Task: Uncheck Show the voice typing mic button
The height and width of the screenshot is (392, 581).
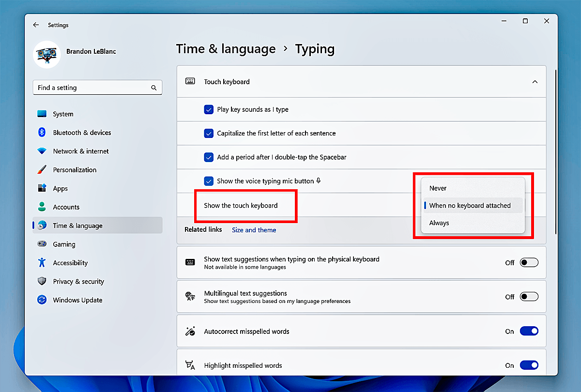Action: 209,181
